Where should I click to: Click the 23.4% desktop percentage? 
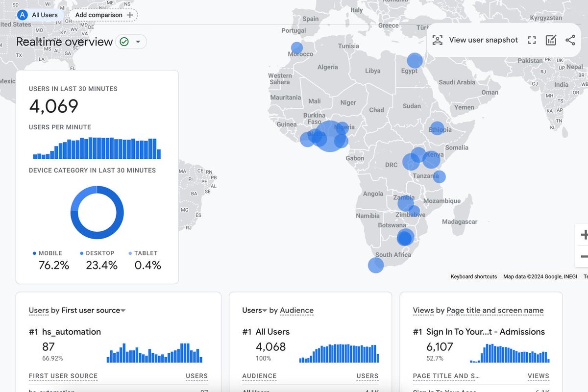click(101, 266)
